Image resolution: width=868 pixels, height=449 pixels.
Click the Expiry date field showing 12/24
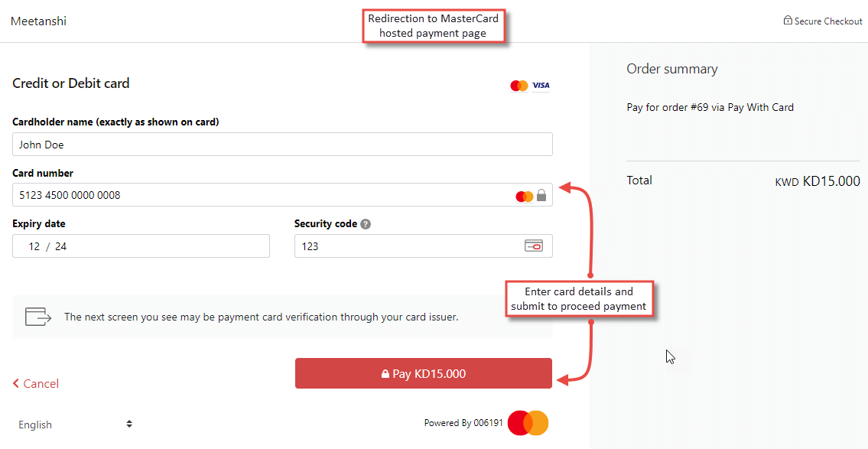(x=141, y=246)
